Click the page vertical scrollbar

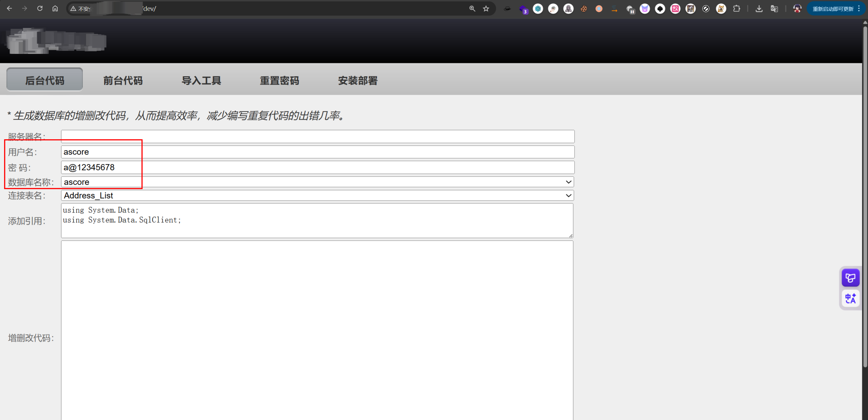(865, 197)
